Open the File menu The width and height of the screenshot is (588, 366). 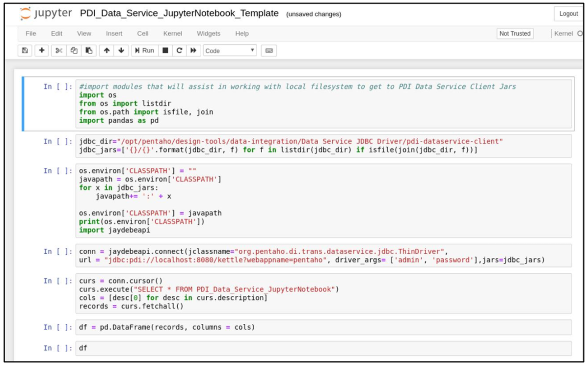(31, 33)
